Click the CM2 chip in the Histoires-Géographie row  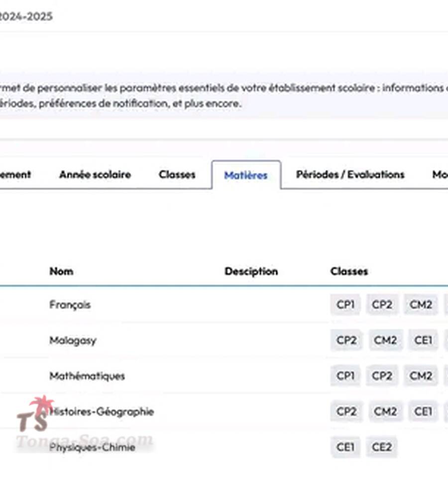click(x=385, y=412)
